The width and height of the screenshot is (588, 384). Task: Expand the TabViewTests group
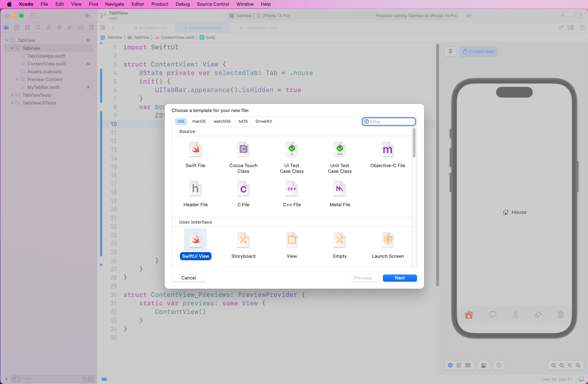coord(12,95)
